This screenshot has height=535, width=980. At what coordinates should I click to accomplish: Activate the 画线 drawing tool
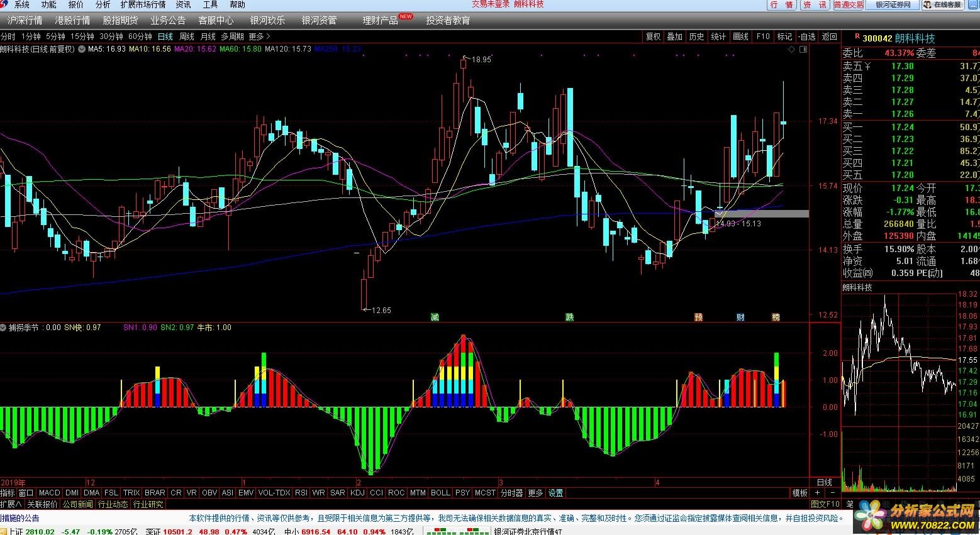click(740, 36)
